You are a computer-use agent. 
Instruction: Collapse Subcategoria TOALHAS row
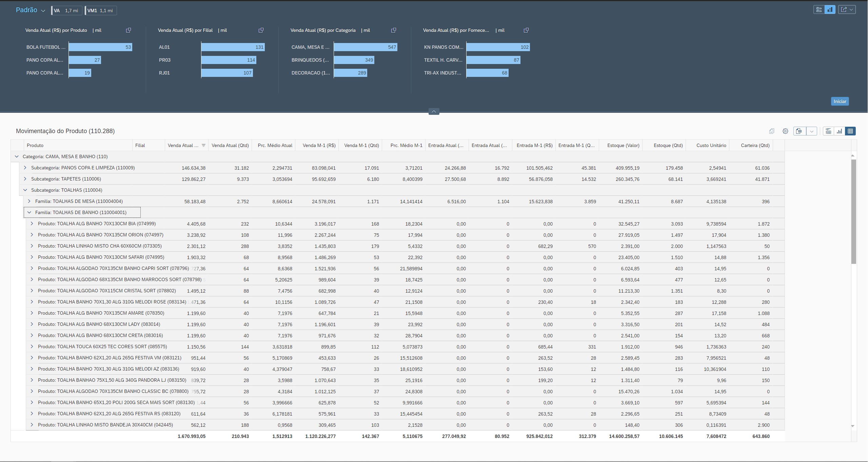click(25, 190)
